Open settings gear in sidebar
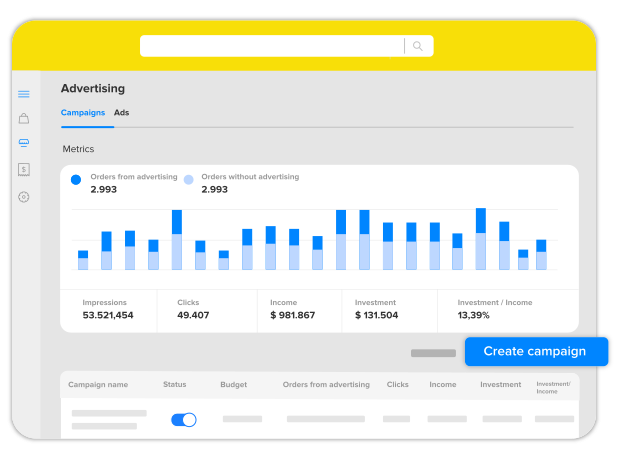621x459 pixels. (x=24, y=197)
